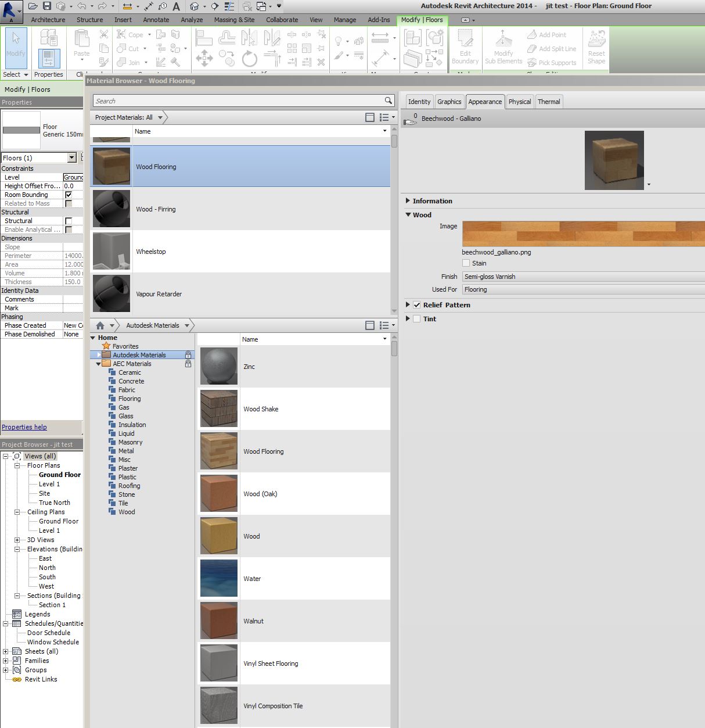Collapse the Home tree node in the library

coord(93,338)
